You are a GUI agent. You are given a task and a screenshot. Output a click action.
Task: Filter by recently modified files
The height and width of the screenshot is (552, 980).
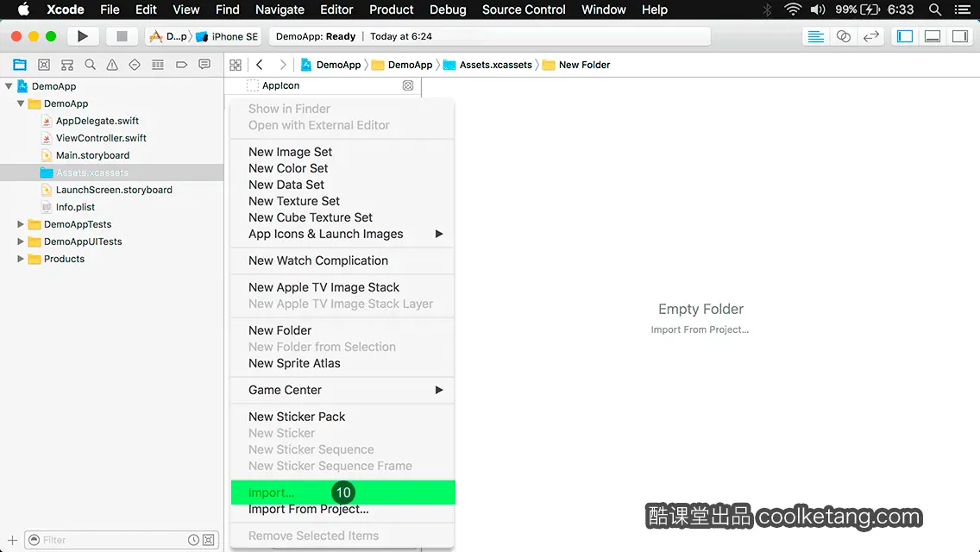194,540
